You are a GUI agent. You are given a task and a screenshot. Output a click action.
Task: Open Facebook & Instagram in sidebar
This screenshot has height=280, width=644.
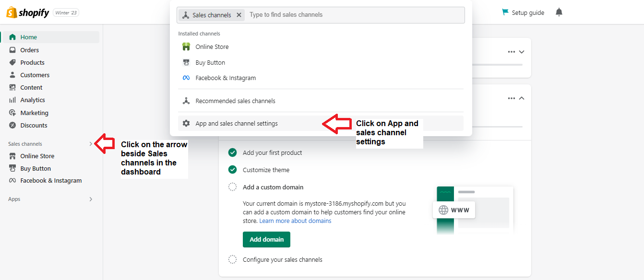pos(50,181)
